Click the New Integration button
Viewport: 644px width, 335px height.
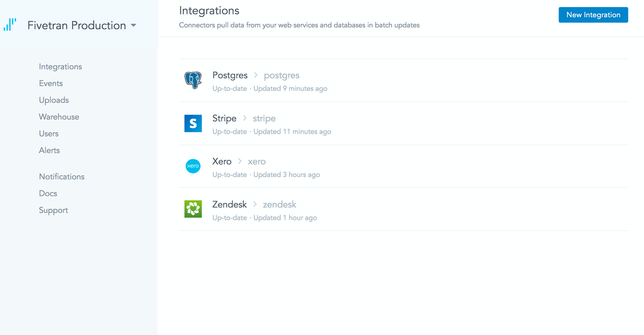coord(593,15)
